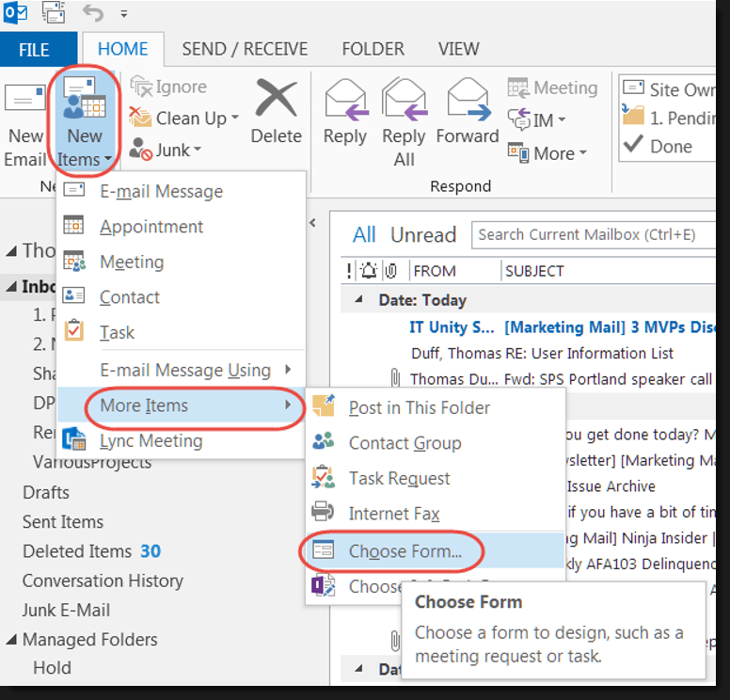Click the Reply All icon
Screen dimensions: 730x700
(x=405, y=99)
